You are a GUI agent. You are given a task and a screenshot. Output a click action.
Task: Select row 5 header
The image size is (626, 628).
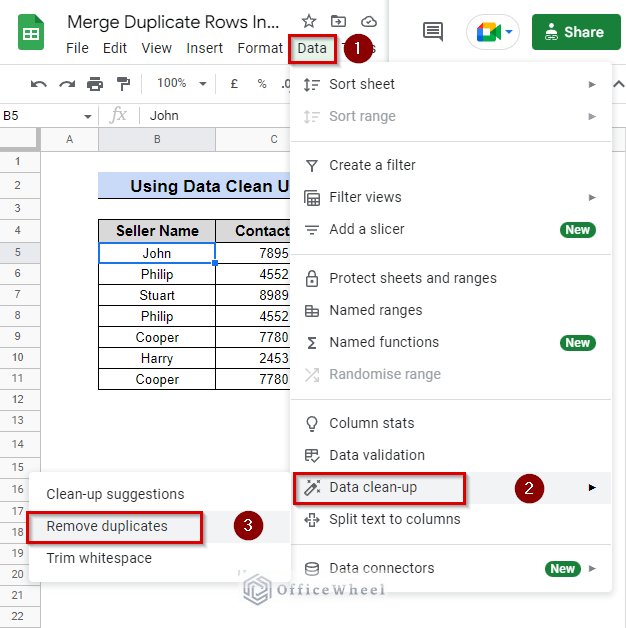pyautogui.click(x=18, y=252)
